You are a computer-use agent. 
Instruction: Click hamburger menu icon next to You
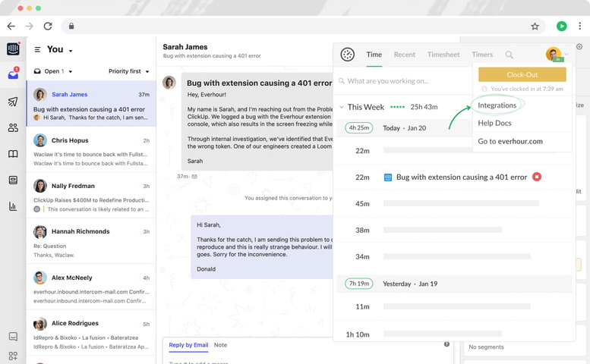(37, 49)
